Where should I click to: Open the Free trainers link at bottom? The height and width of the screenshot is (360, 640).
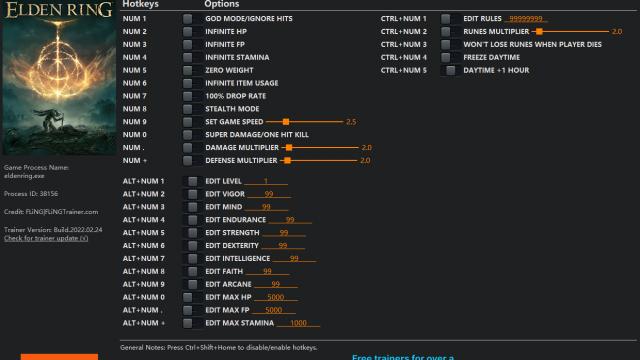pyautogui.click(x=403, y=357)
